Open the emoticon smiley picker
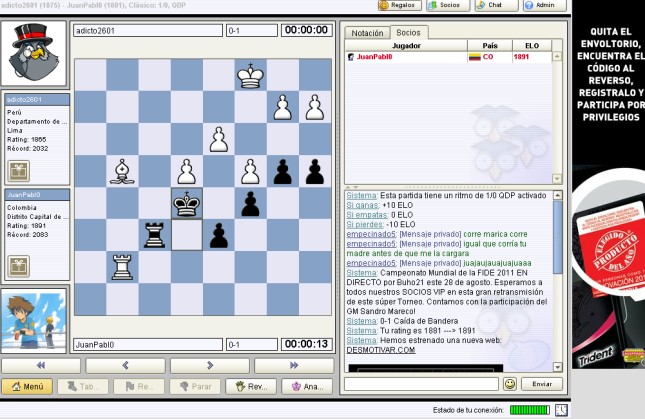 click(x=510, y=384)
